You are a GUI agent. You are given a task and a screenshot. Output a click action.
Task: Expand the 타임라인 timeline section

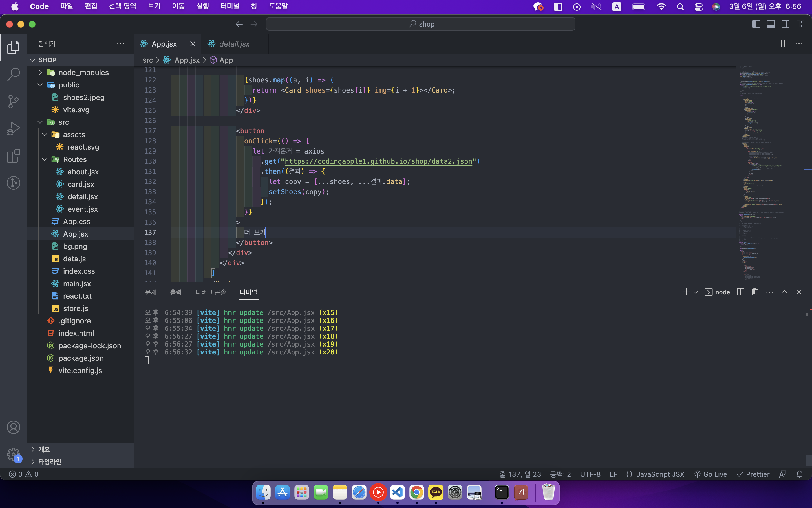81,462
